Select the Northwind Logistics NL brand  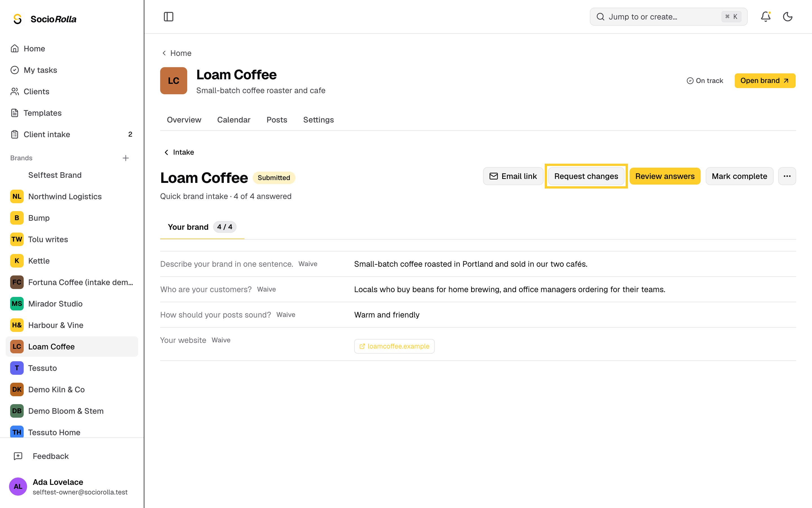72,196
